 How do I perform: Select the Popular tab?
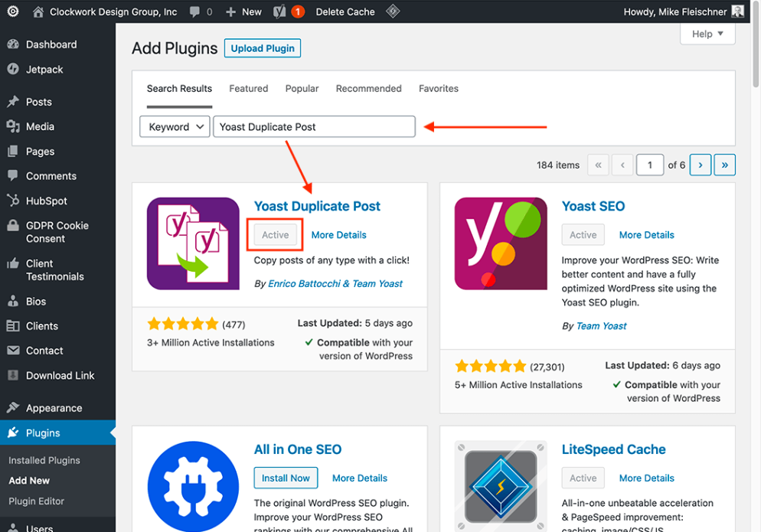(302, 88)
